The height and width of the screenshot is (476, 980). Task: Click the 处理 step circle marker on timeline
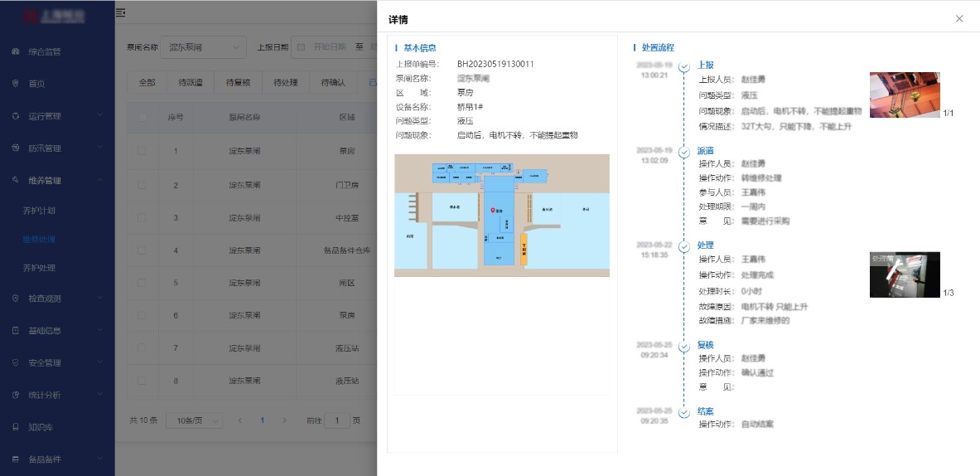(x=683, y=246)
